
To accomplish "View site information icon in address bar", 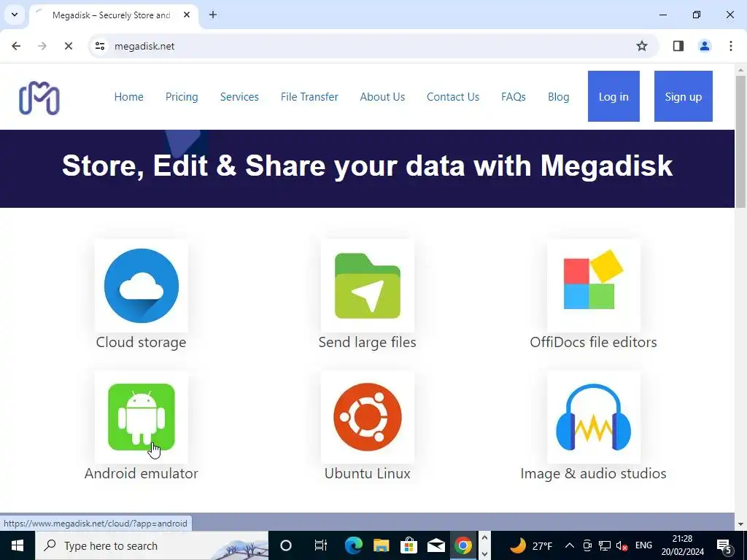I will (x=99, y=46).
